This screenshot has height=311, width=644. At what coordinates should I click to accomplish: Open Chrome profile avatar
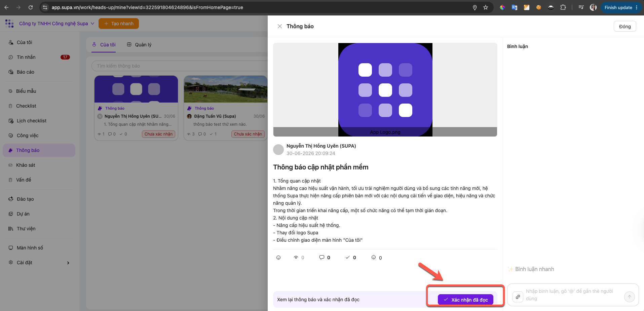point(593,7)
